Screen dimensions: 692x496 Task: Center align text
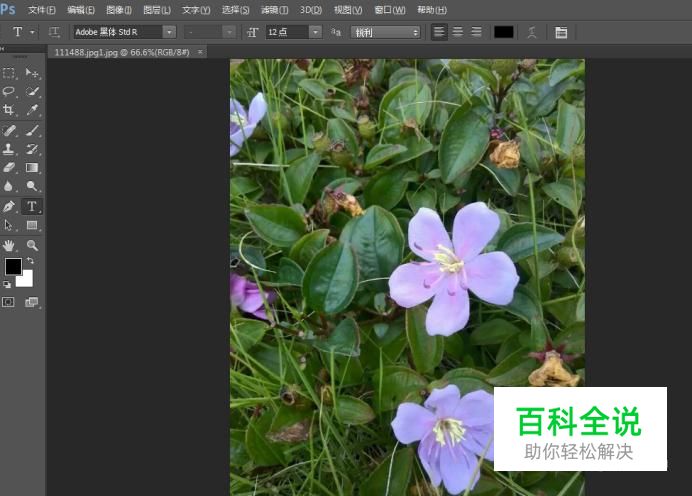[458, 32]
